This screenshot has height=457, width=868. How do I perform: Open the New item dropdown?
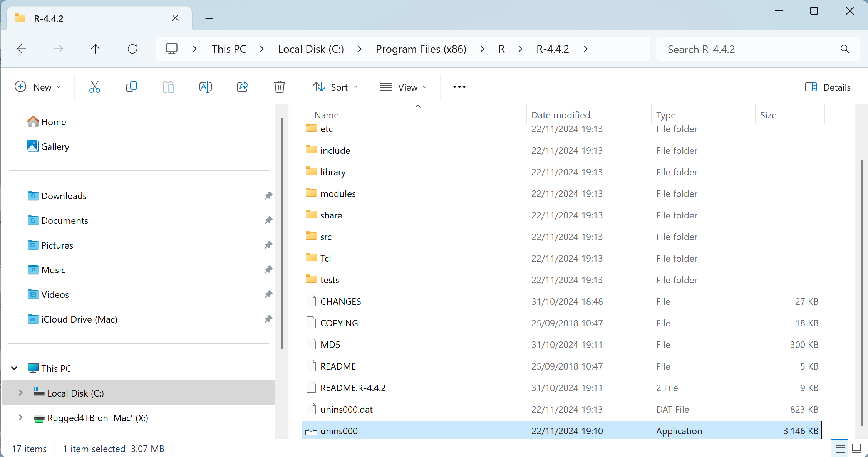tap(38, 87)
